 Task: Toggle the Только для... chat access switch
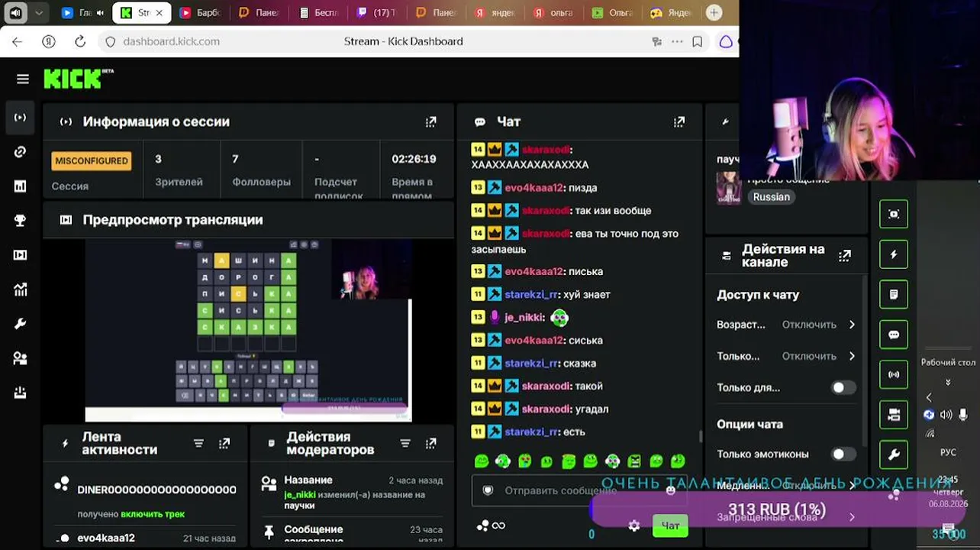(x=843, y=387)
